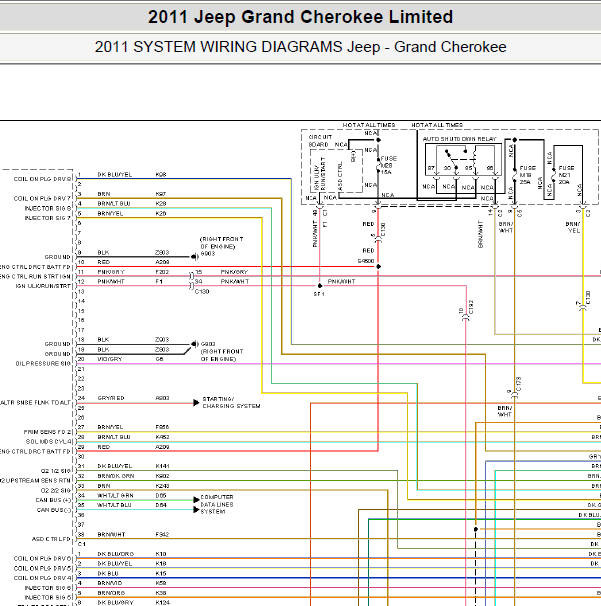Click the "ENG CTRL RUN STRT IGN" label
Viewport: 601px width, 606px height.
pos(36,277)
